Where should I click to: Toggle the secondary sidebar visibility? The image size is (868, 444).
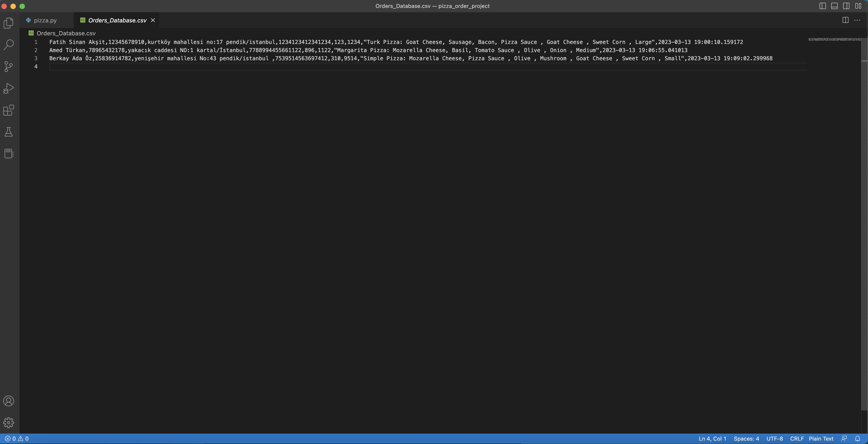[846, 6]
